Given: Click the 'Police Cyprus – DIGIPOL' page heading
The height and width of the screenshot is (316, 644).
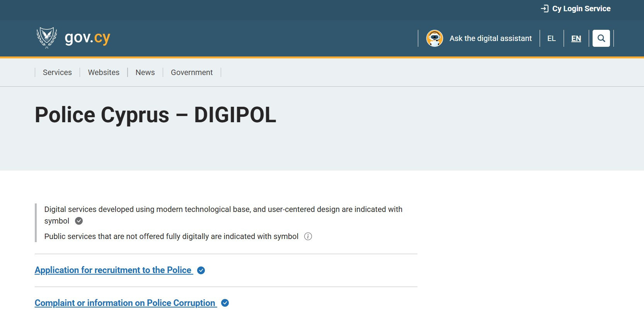Looking at the screenshot, I should coord(155,115).
